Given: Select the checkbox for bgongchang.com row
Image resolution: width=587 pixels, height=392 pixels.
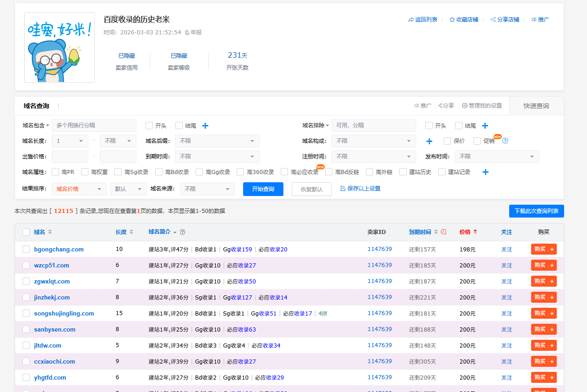Looking at the screenshot, I should pyautogui.click(x=26, y=249).
